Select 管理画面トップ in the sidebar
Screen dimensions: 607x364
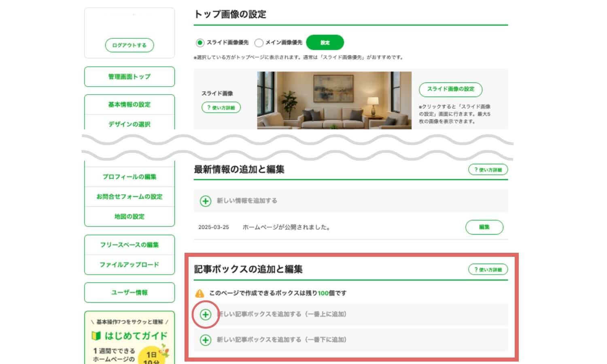click(x=129, y=76)
